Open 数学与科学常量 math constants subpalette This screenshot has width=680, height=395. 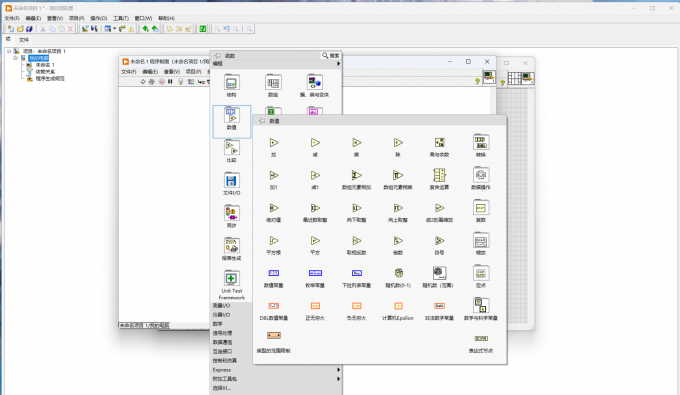coord(481,305)
